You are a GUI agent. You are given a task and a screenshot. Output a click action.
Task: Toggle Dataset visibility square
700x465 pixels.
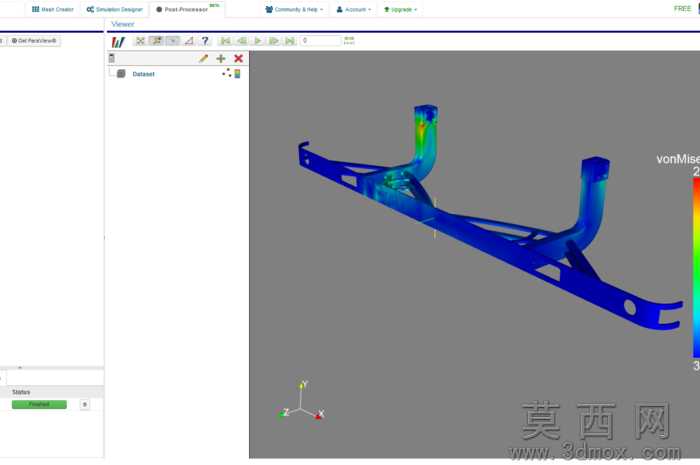[x=121, y=74]
